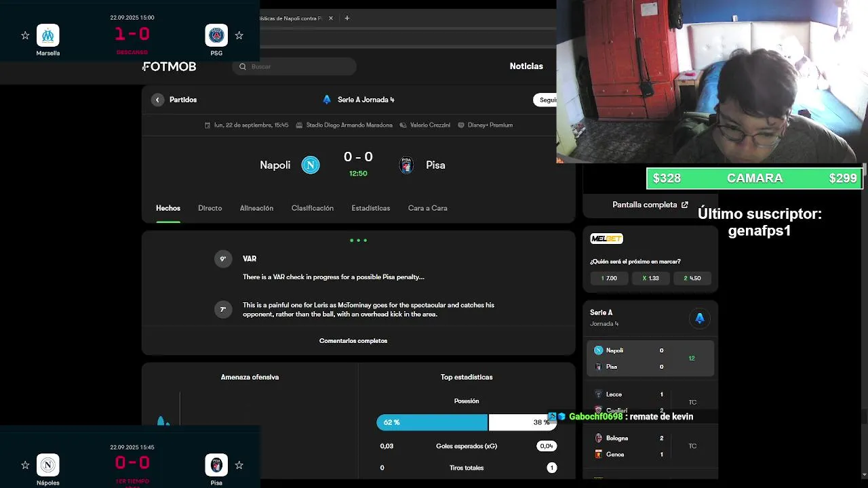Select the Hechos tab

(168, 208)
